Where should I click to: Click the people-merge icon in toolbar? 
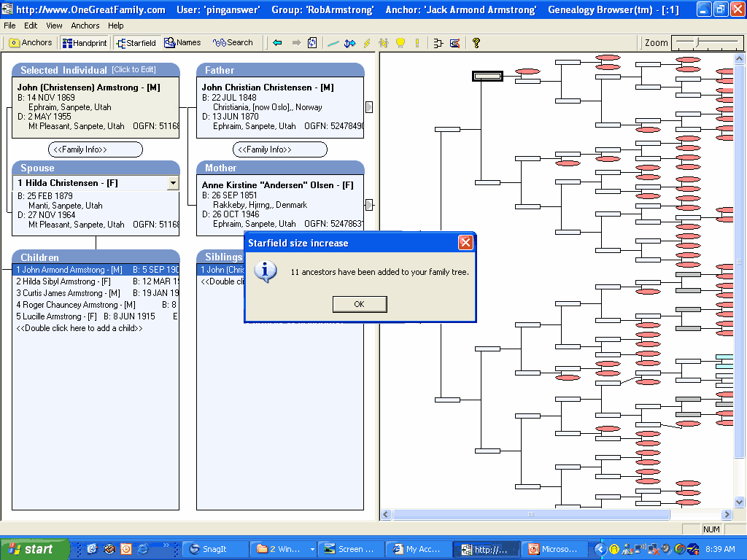point(384,43)
